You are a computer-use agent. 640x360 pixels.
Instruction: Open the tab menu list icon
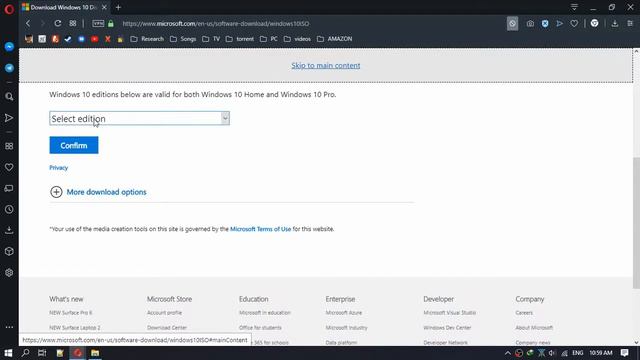(x=574, y=7)
